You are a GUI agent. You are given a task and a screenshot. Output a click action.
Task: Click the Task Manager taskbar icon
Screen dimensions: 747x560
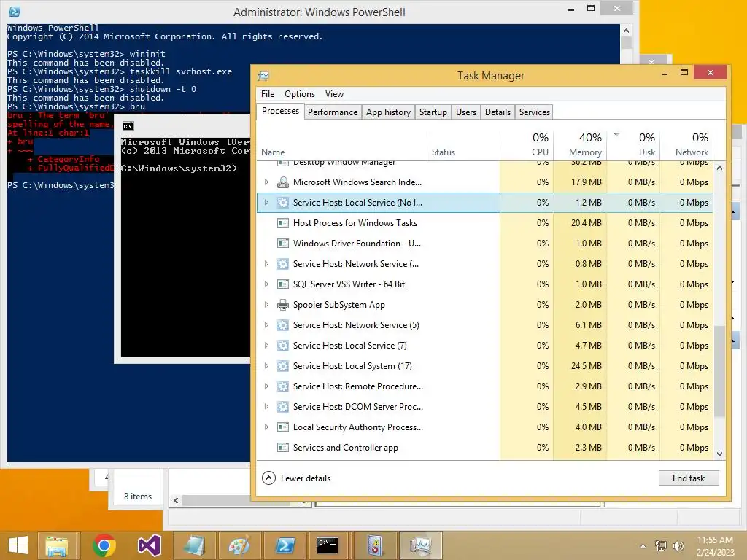(x=421, y=545)
